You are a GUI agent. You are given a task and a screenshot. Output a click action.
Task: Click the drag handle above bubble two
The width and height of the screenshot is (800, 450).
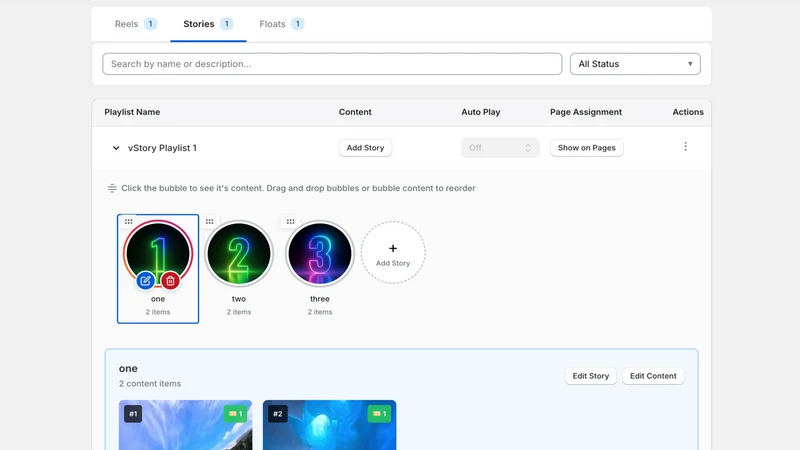pyautogui.click(x=210, y=221)
